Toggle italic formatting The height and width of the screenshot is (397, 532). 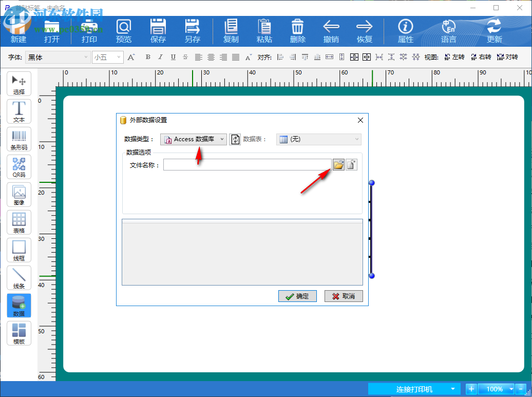[x=161, y=57]
